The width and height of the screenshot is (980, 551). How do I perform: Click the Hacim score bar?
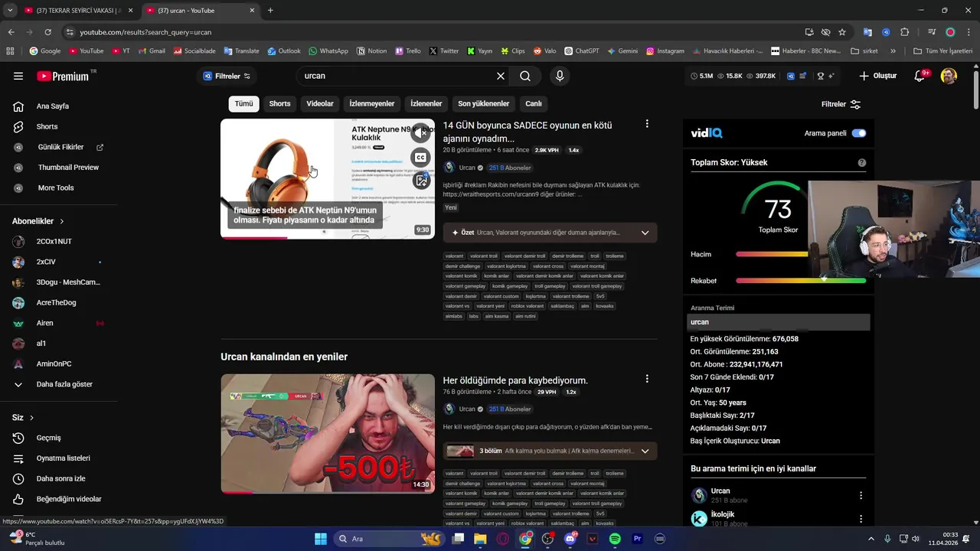(x=772, y=254)
